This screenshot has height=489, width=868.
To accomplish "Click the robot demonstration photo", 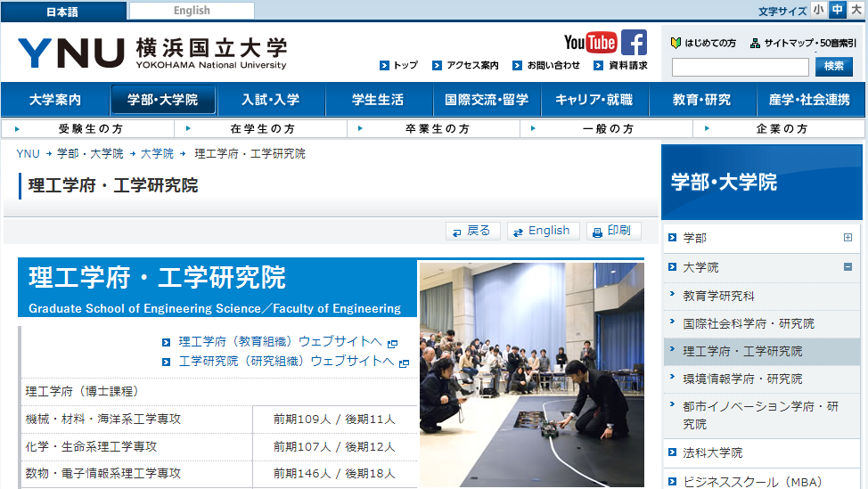I will coord(531,374).
